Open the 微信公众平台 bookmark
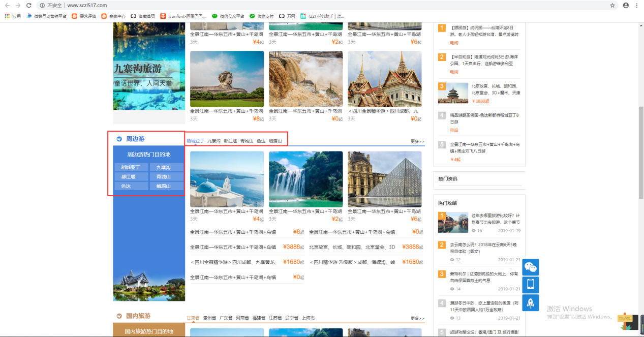 [x=228, y=16]
